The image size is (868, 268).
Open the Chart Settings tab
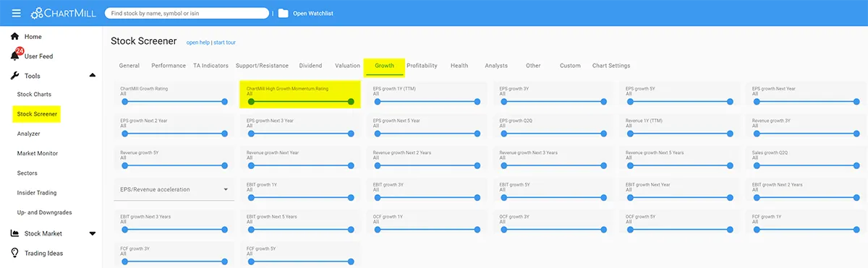611,66
